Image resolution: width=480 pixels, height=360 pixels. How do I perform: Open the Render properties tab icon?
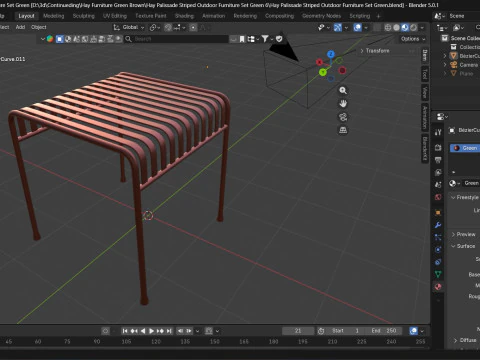[x=438, y=148]
